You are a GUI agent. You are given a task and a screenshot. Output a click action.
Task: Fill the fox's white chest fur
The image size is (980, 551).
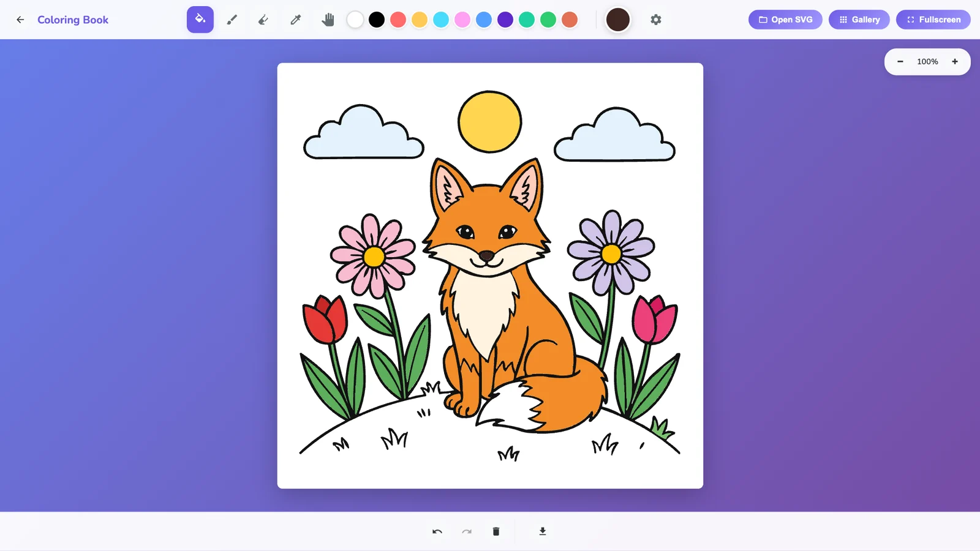(484, 309)
